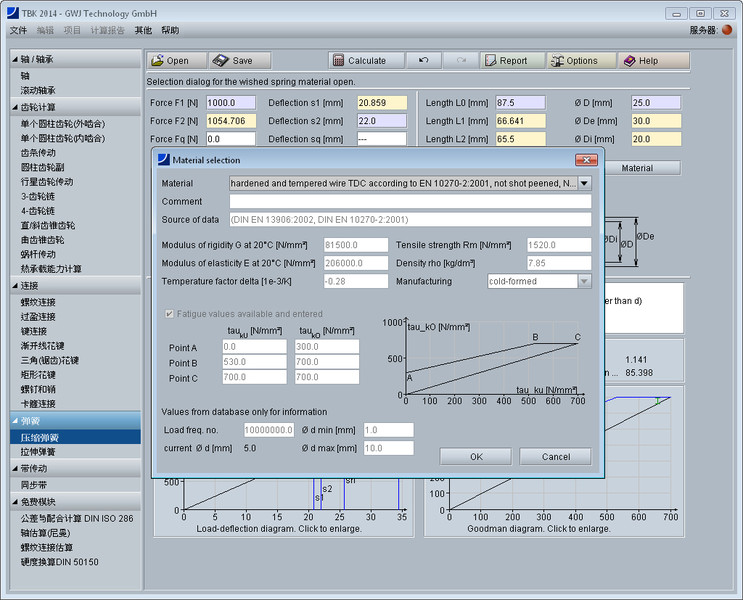Click the Open folder icon in toolbar
The height and width of the screenshot is (600, 743).
[x=158, y=61]
